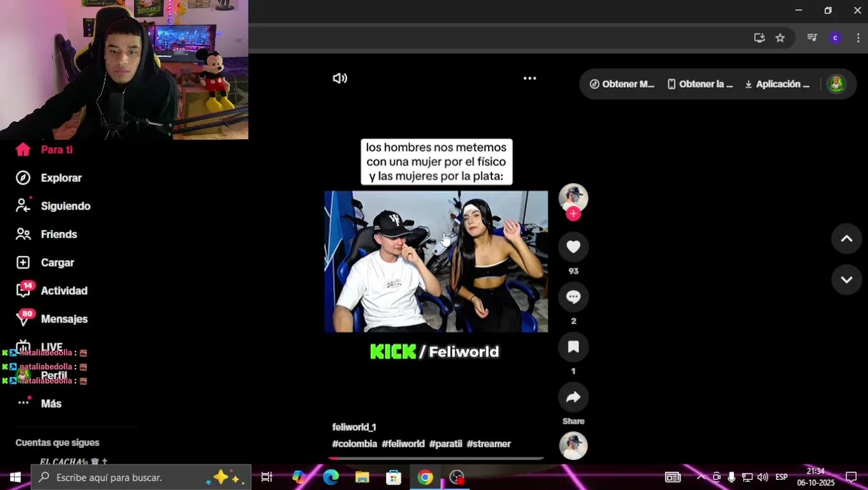Click the Actividad badge icon showing 14
868x490 pixels.
pos(25,289)
